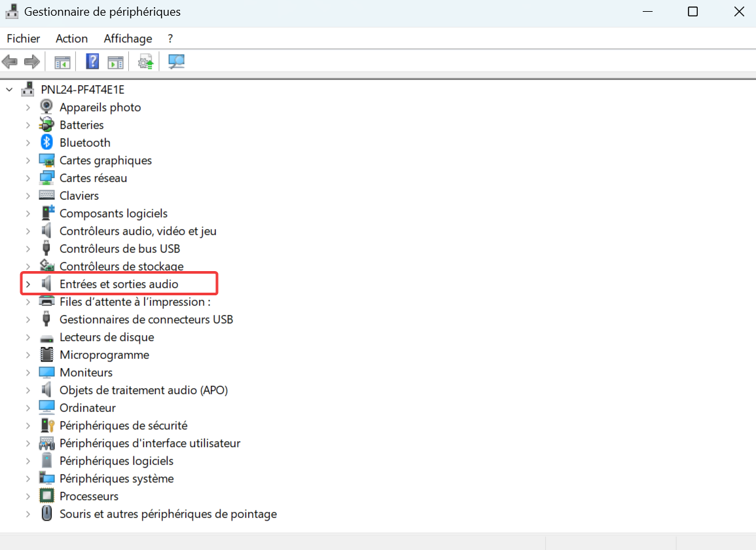Click the show/hide console tree toolbar icon
Viewport: 756px width, 550px height.
click(62, 62)
